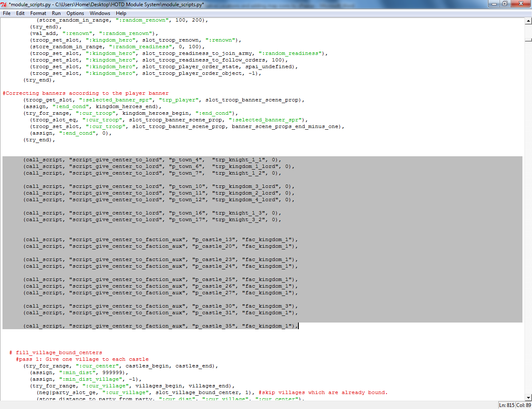
Task: Click the "p_town_12" string
Action: (x=187, y=200)
